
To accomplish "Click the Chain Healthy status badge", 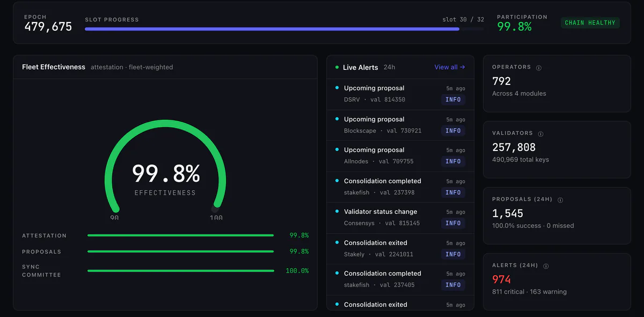I will 590,23.
